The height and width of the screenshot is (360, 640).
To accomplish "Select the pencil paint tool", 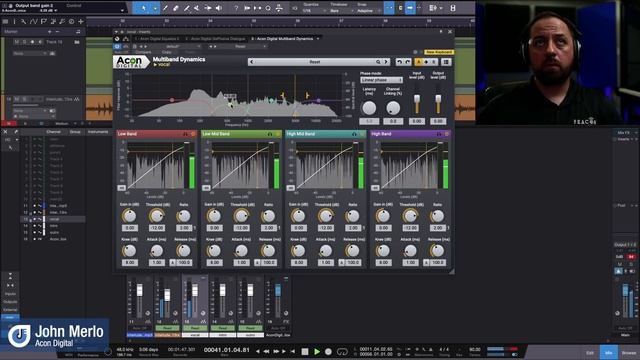I will coord(165,8).
